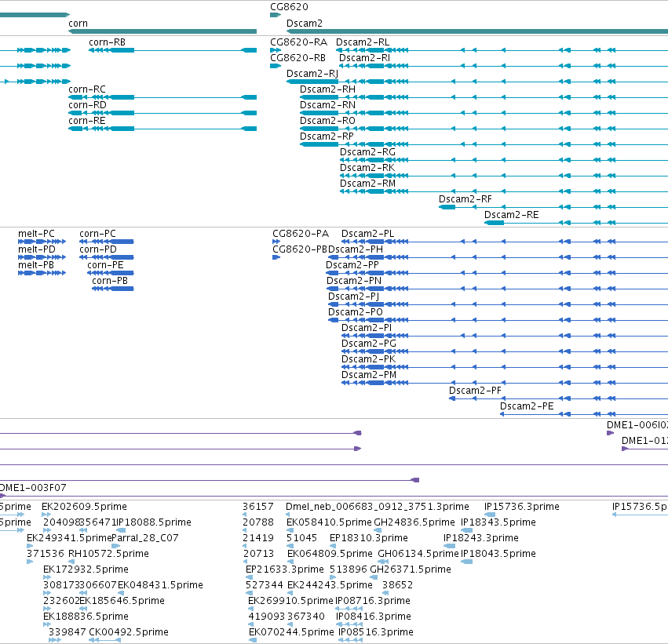The image size is (668, 644).
Task: Select the Dscam2-RJ transcript label
Action: pyautogui.click(x=312, y=74)
